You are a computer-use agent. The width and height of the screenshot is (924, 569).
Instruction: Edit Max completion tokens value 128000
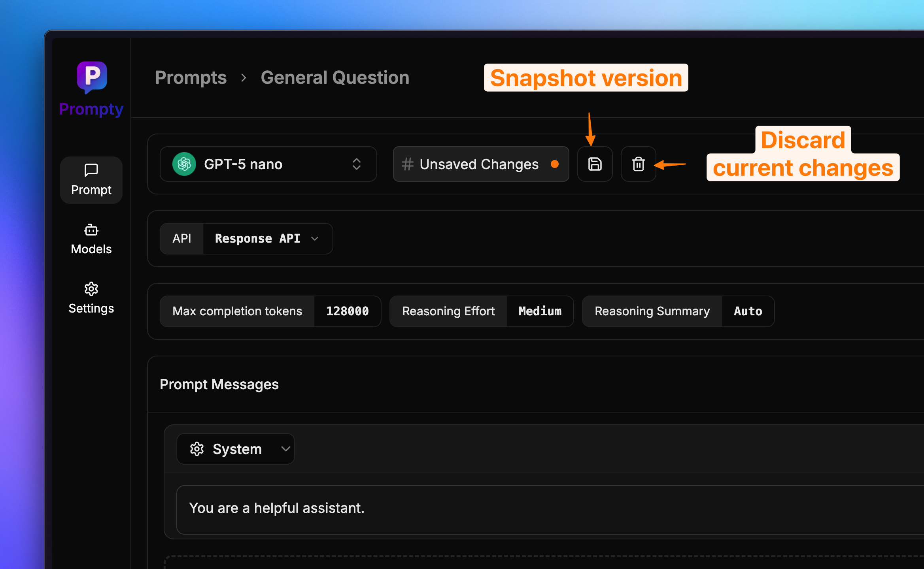[347, 311]
